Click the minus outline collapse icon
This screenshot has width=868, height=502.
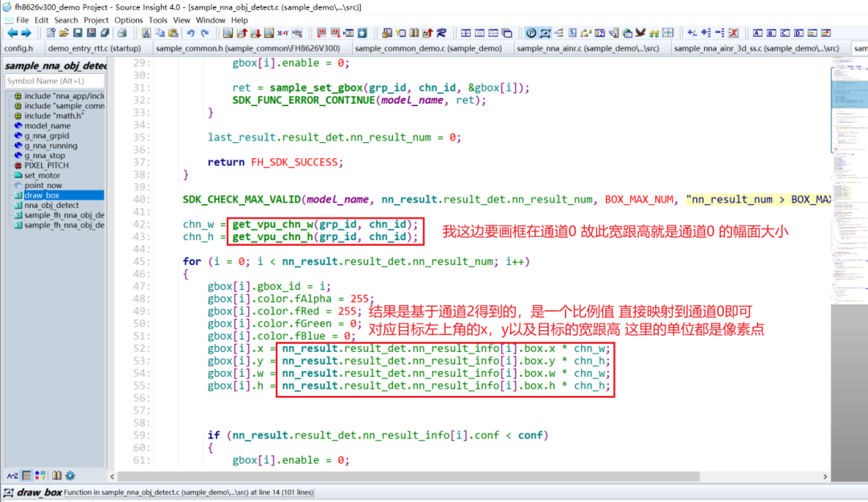coord(719,33)
